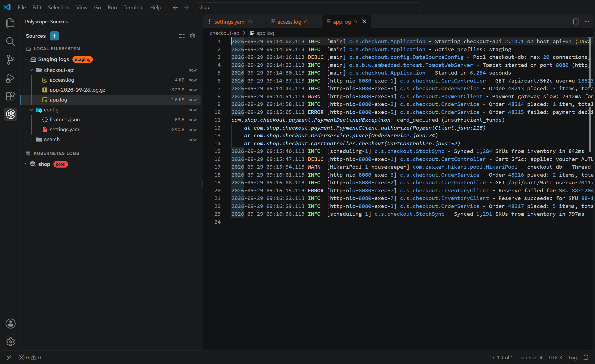Screen dimensions: 595x364
Task: Click the errors and warnings status indicator
Action: 30,357
